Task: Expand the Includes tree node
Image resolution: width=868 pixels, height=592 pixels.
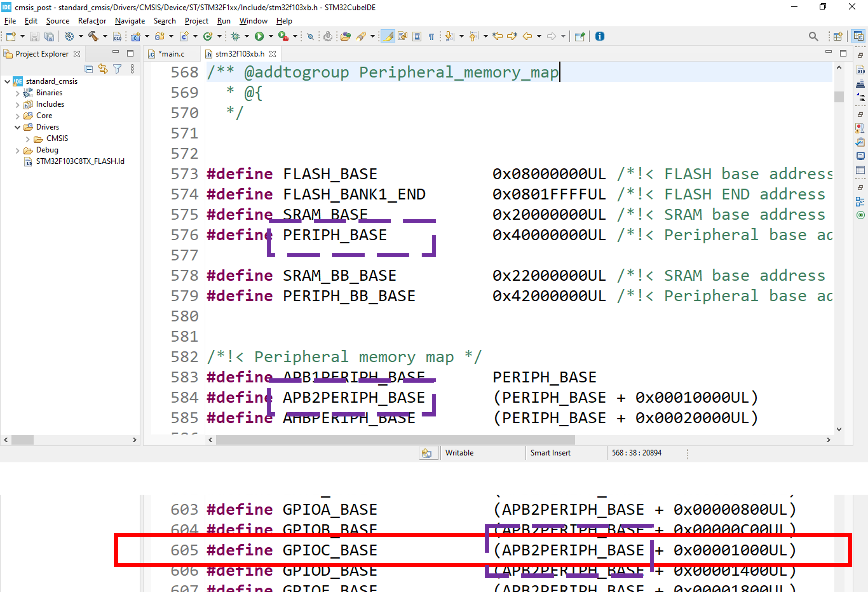Action: pyautogui.click(x=17, y=105)
